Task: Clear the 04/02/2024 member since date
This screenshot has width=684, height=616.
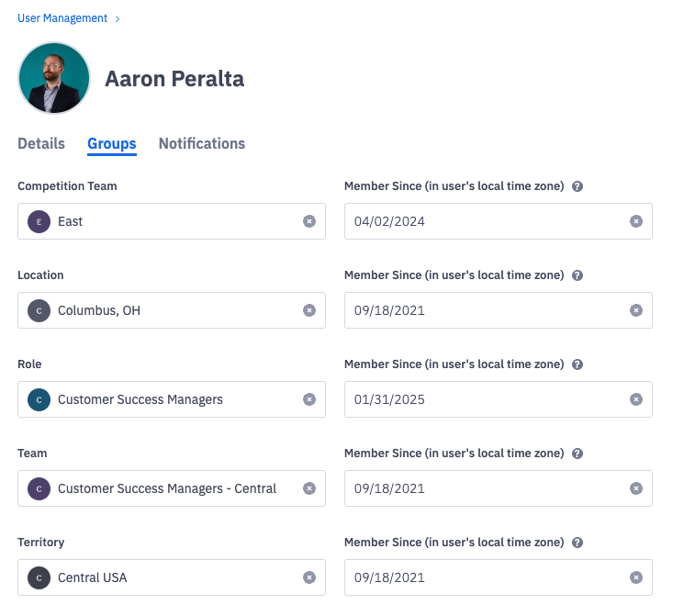Action: coord(636,221)
